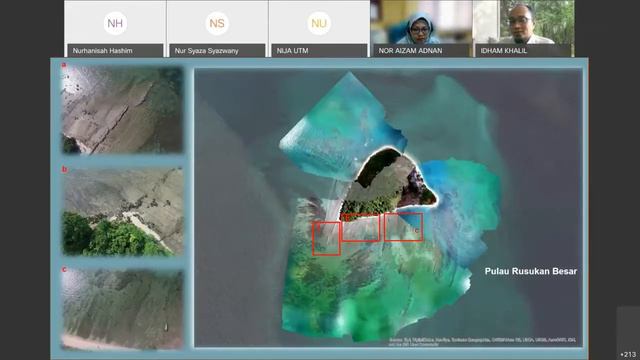Click the map source credits text
This screenshot has height=360, width=640.
point(483,342)
